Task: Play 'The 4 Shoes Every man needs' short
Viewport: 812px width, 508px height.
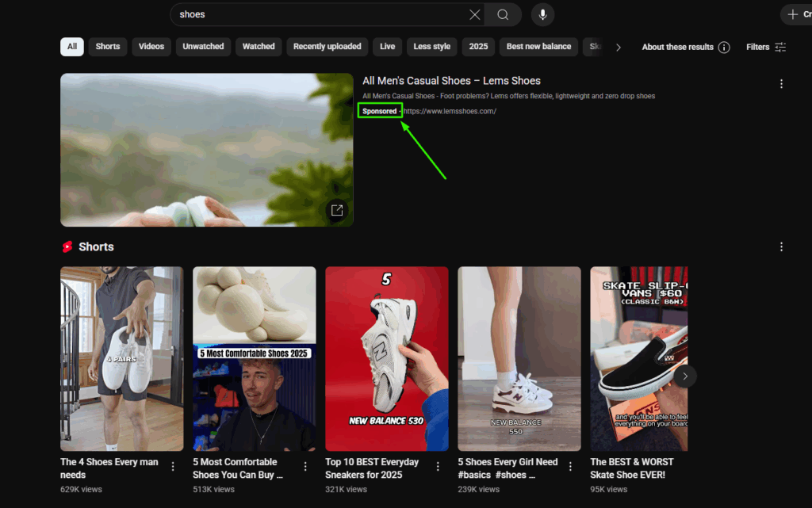Action: click(121, 358)
